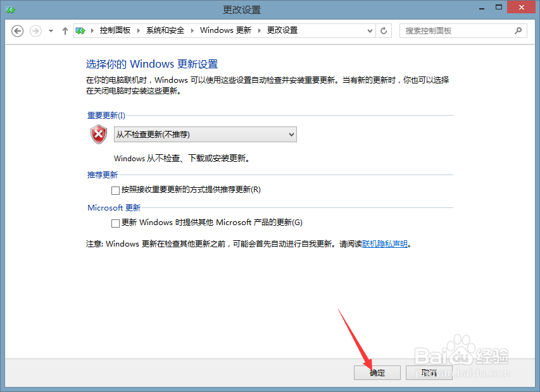Open 系统和安全 breadcrumb

(x=165, y=30)
